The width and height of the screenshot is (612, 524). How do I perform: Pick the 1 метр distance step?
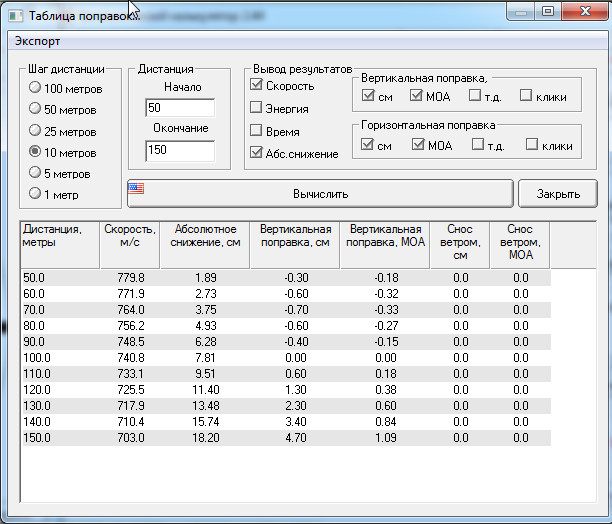coord(36,194)
